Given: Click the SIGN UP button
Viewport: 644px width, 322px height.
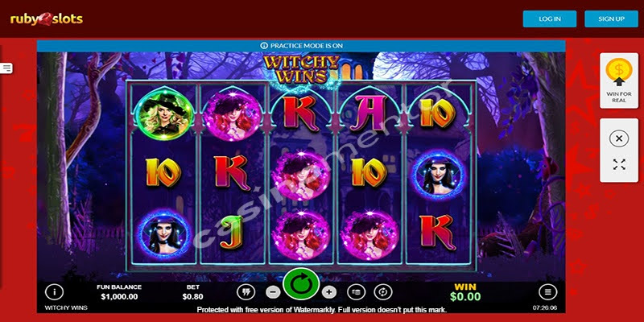Looking at the screenshot, I should pos(611,19).
